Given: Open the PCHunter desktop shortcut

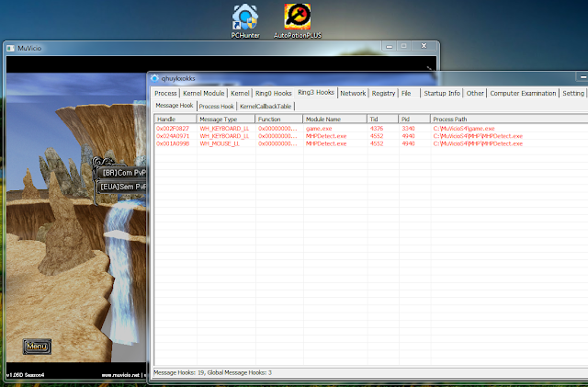Looking at the screenshot, I should tap(245, 21).
